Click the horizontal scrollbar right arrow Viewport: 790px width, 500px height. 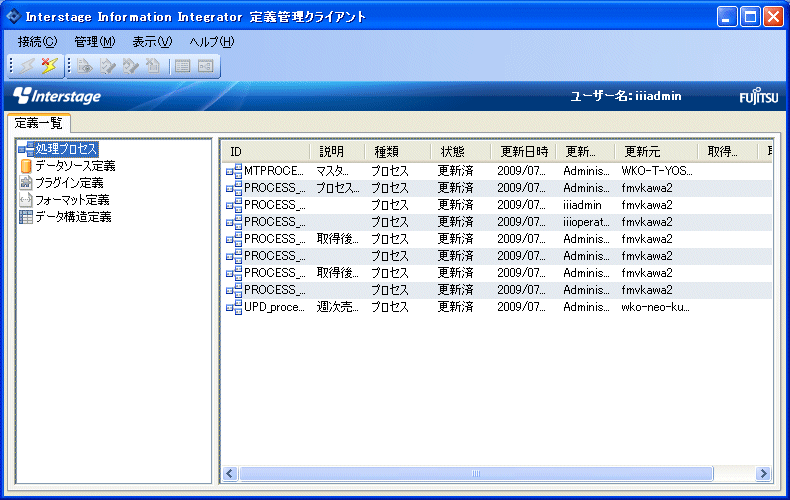pyautogui.click(x=763, y=474)
